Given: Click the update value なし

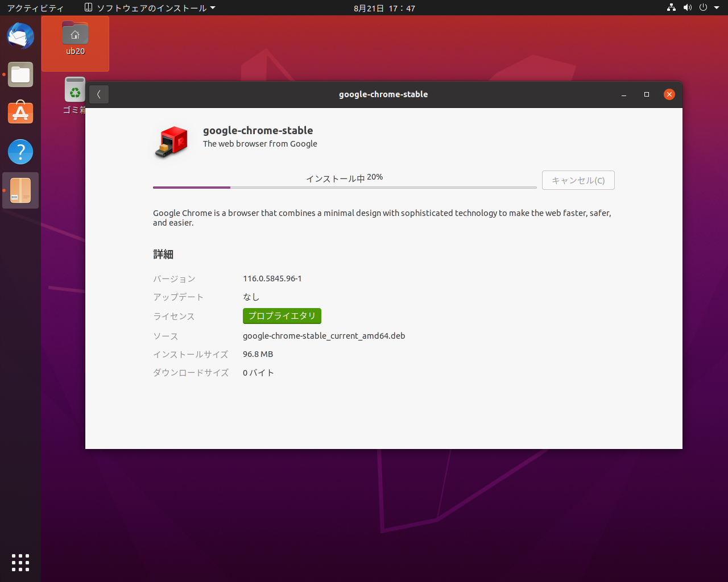Looking at the screenshot, I should point(251,297).
